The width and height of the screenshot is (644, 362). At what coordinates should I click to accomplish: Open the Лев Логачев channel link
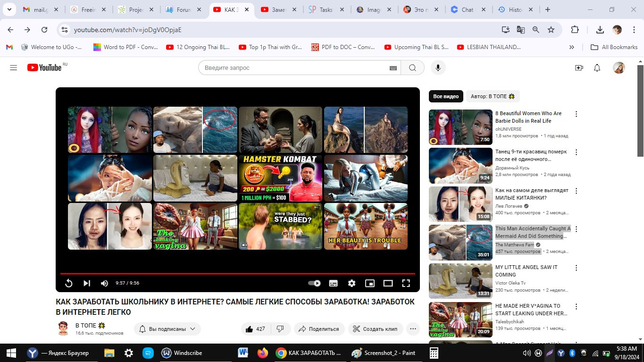(x=509, y=206)
